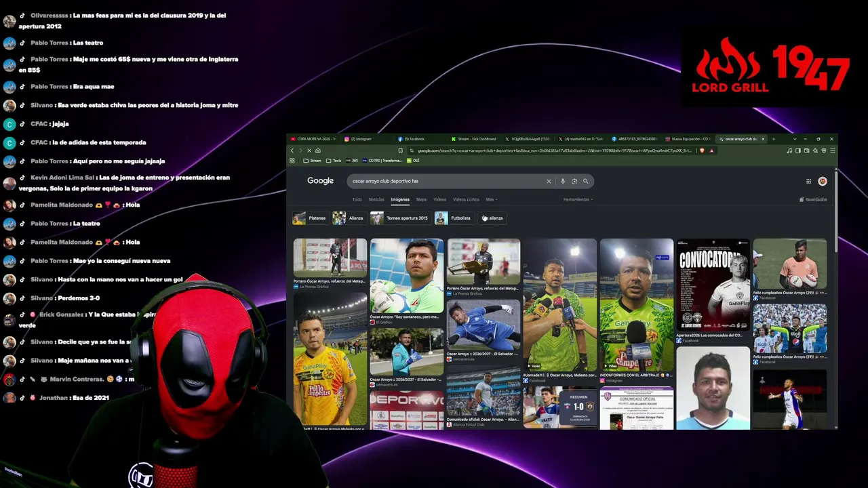Viewport: 868px width, 488px height.
Task: Open the CD FAS Transferma bookmark
Action: click(382, 161)
